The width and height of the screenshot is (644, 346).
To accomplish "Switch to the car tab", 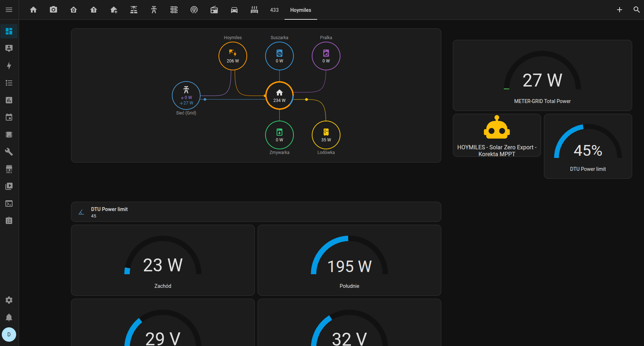I will 234,10.
